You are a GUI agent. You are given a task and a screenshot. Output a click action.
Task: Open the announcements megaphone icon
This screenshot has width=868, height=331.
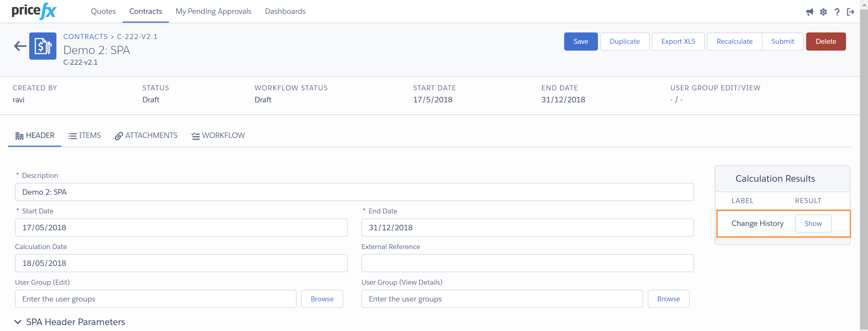[x=809, y=12]
